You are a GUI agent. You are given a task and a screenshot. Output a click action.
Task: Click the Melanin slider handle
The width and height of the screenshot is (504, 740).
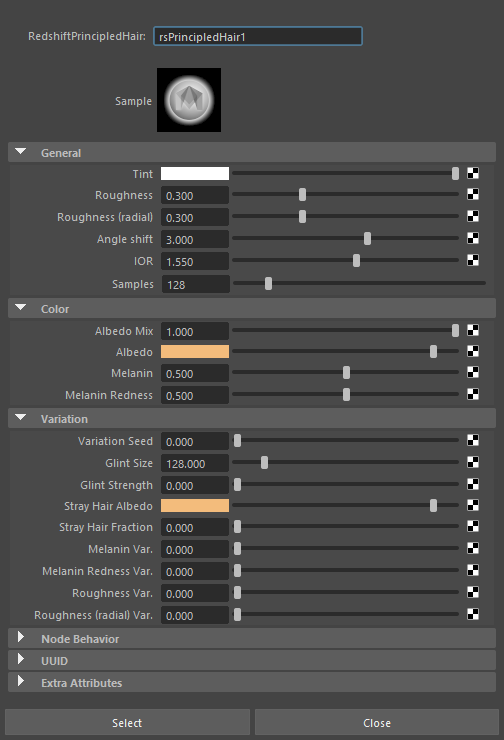(346, 373)
